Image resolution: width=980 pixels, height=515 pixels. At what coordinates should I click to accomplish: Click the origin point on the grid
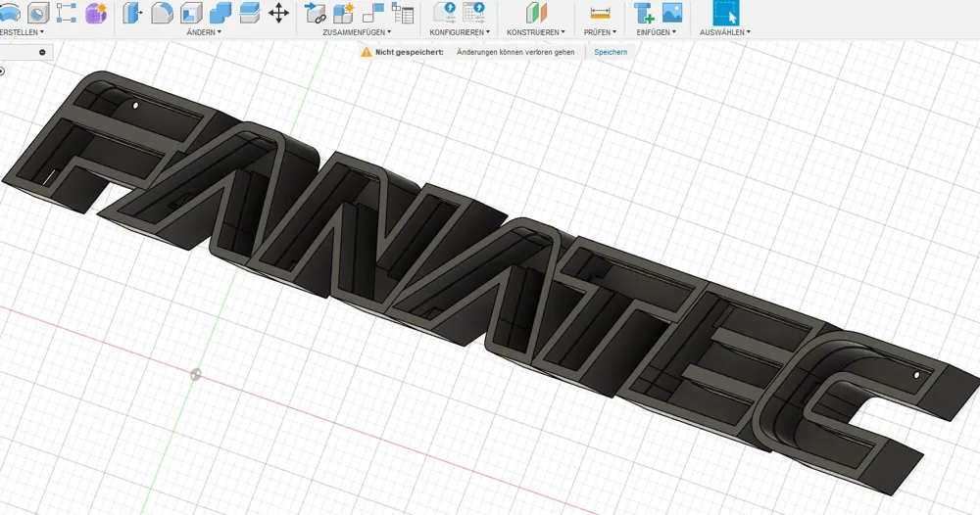(196, 375)
